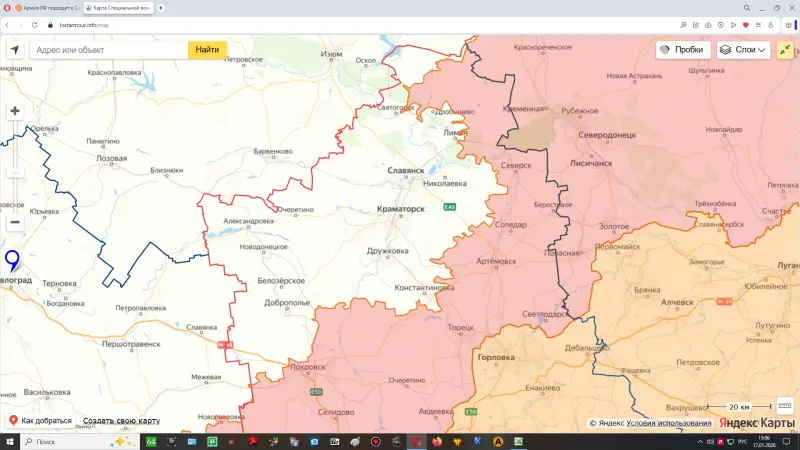Click the geolocation arrow icon
This screenshot has height=450, width=800.
pyautogui.click(x=15, y=49)
